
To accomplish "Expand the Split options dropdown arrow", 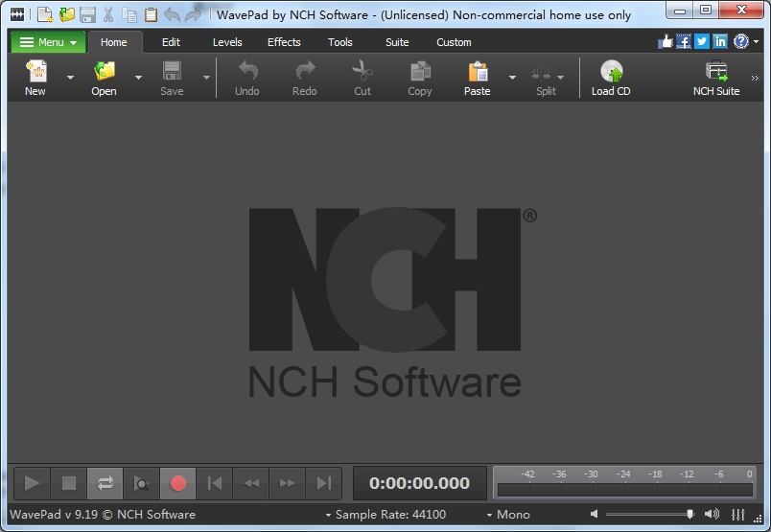I will click(561, 78).
